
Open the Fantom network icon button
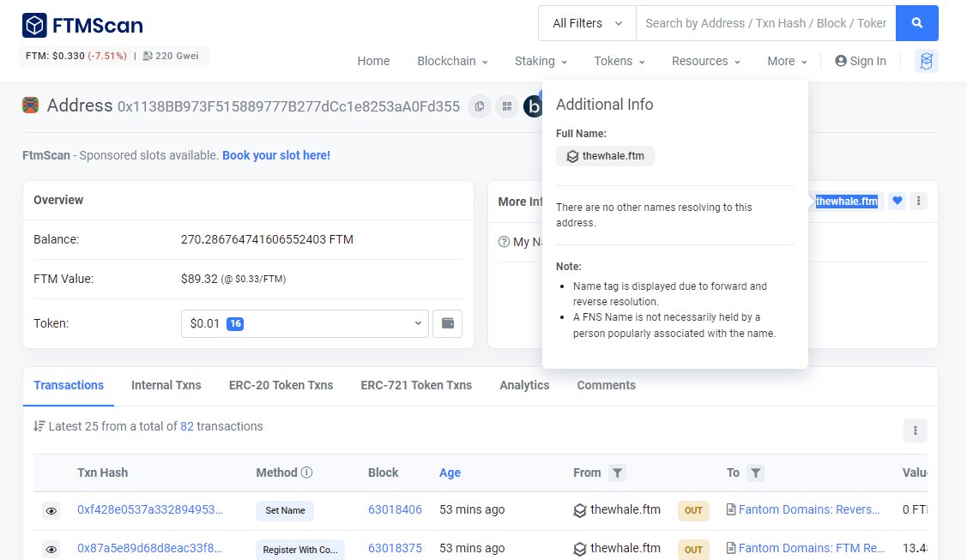927,61
